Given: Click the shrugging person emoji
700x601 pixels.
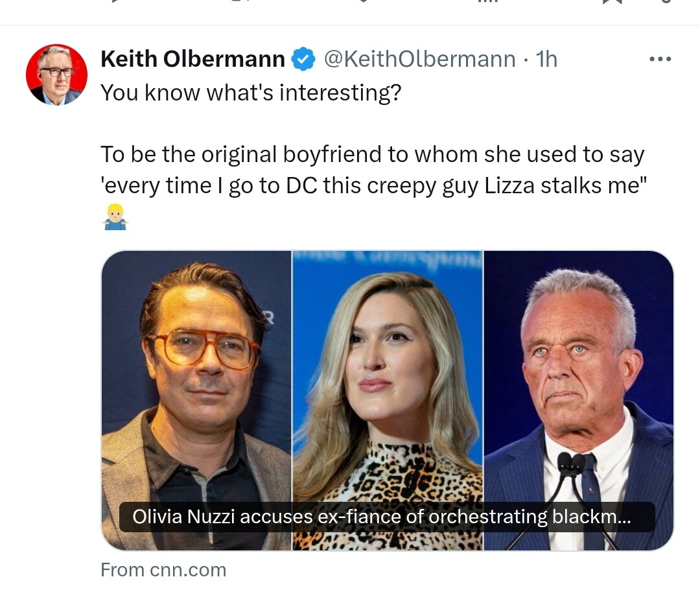Looking at the screenshot, I should [x=115, y=217].
